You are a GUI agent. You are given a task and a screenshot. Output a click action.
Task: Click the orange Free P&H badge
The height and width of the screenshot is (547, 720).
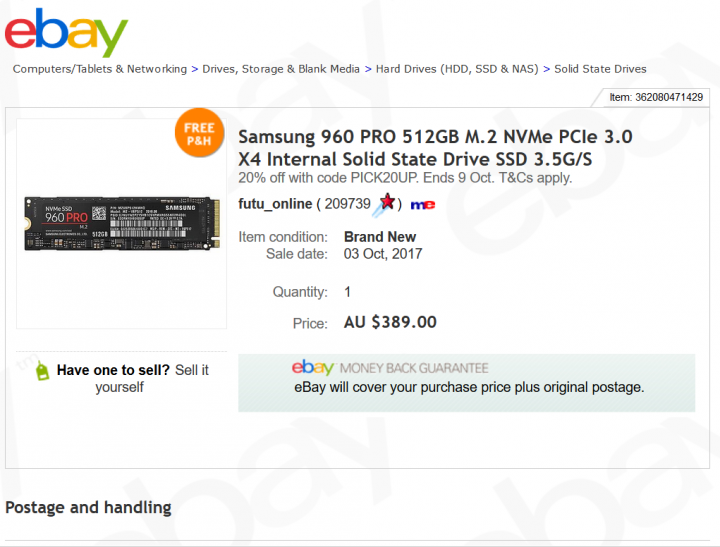(x=199, y=134)
